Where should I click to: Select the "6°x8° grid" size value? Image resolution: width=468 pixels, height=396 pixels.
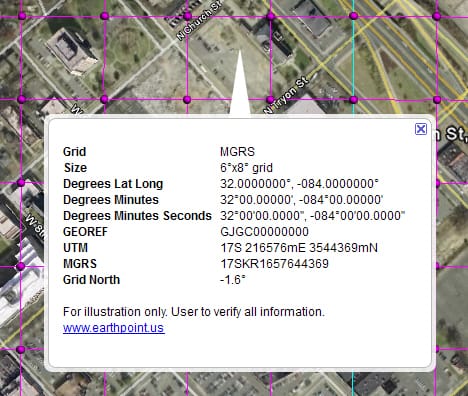[x=246, y=168]
